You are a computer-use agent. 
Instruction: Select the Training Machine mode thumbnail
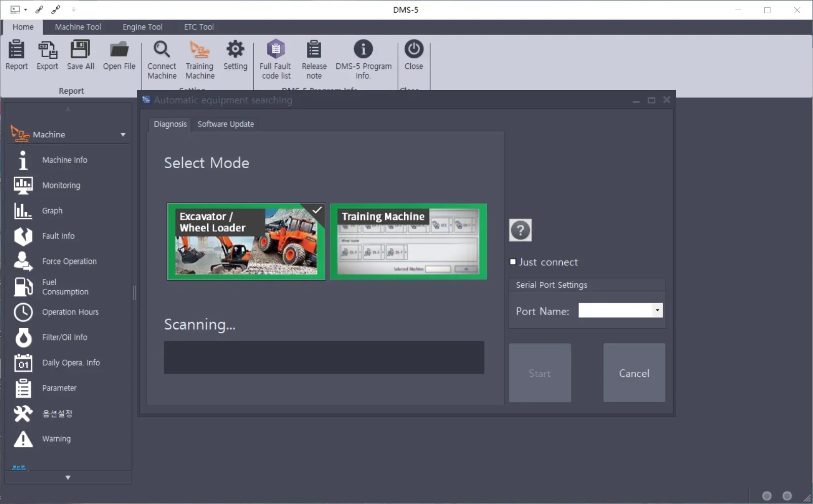[408, 242]
